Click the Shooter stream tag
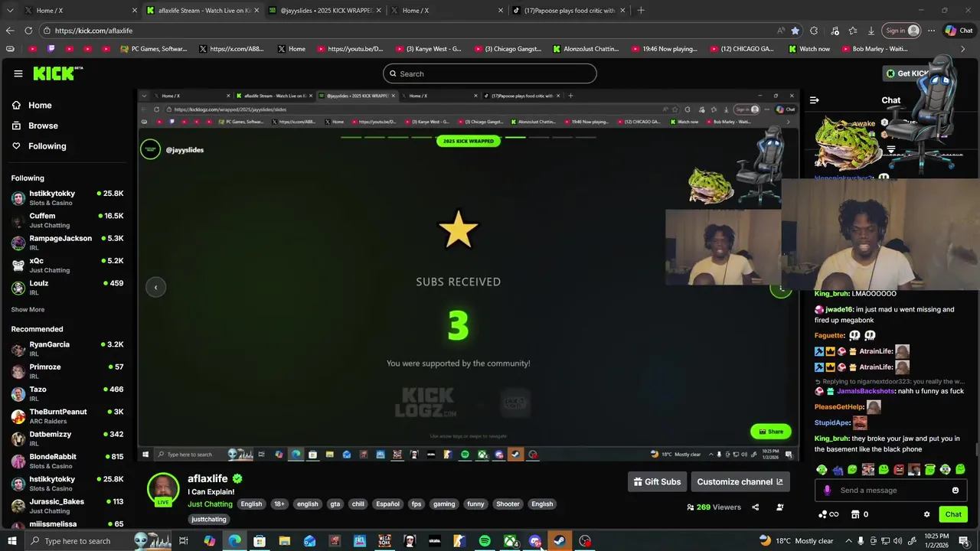The width and height of the screenshot is (980, 551). (508, 504)
